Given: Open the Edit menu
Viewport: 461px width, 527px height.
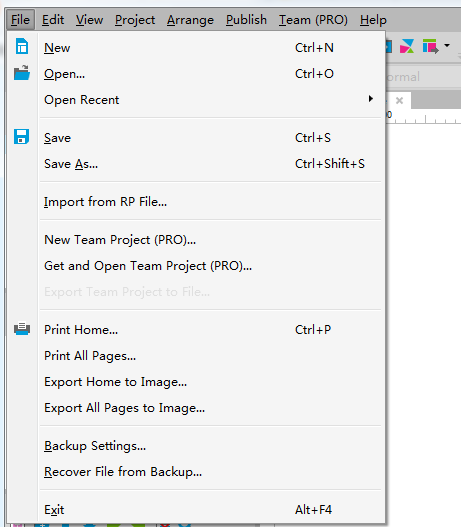Looking at the screenshot, I should [x=53, y=20].
